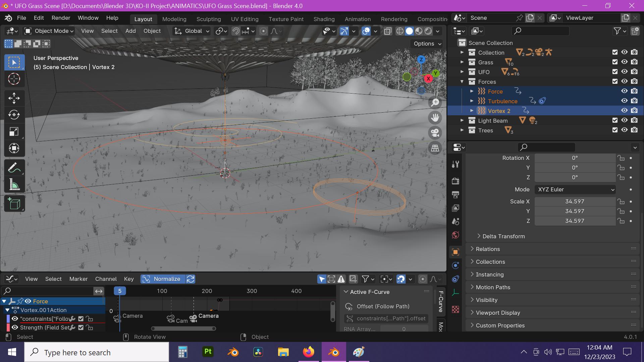The image size is (644, 362).
Task: Toggle UFO collection exclude checkbox
Action: coord(615,72)
